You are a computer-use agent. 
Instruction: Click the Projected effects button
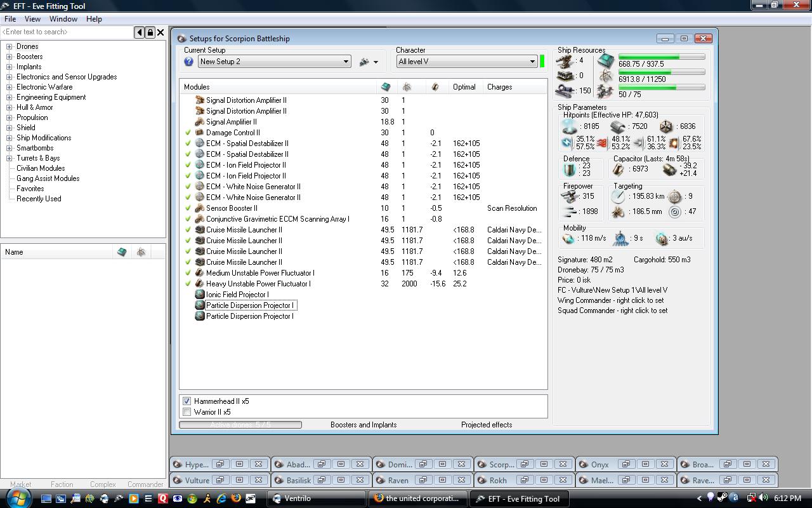pos(487,425)
